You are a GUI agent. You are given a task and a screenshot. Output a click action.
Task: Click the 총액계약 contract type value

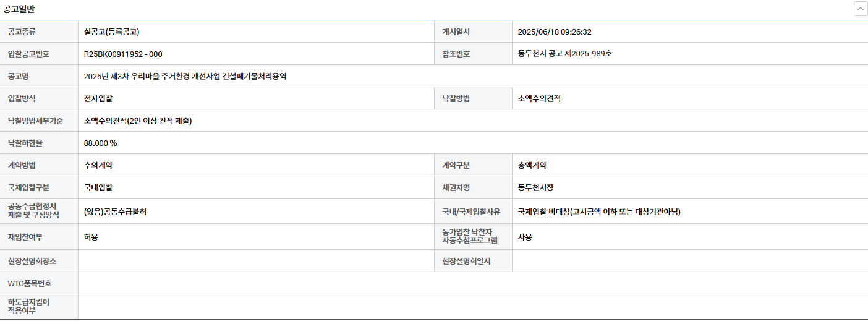[532, 165]
